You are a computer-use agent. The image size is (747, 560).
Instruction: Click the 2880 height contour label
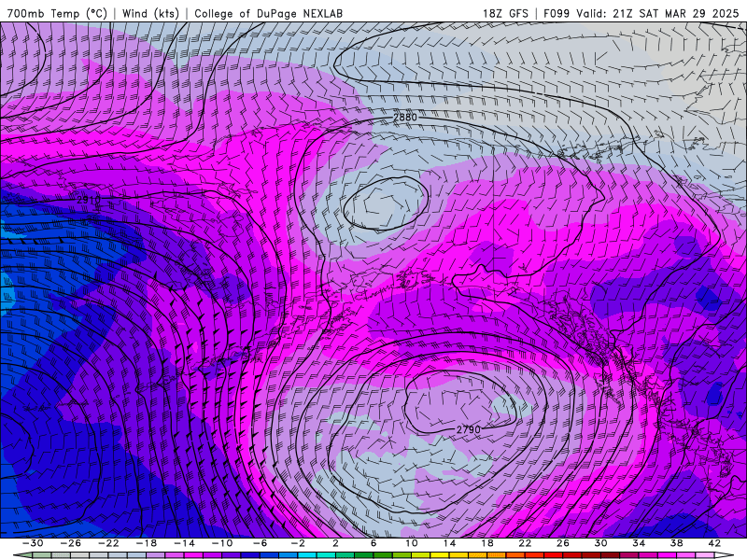(x=405, y=118)
